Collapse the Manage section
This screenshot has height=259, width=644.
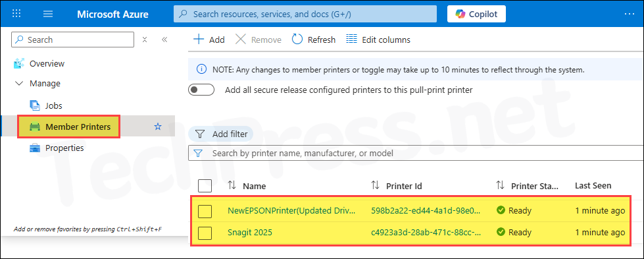coord(19,83)
